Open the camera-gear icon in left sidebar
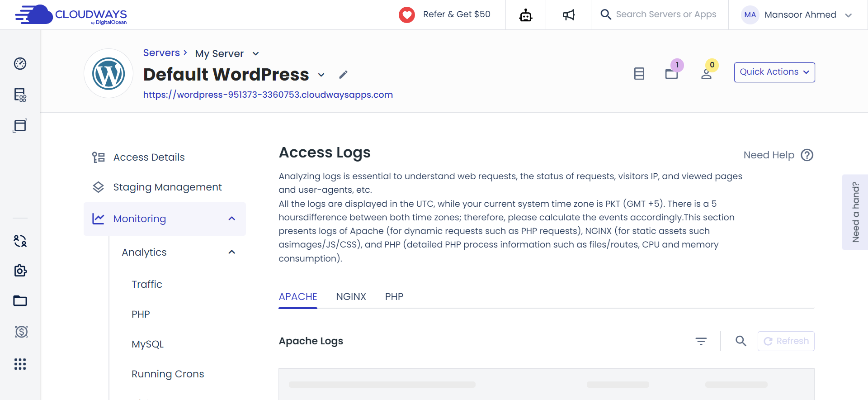 click(x=20, y=271)
